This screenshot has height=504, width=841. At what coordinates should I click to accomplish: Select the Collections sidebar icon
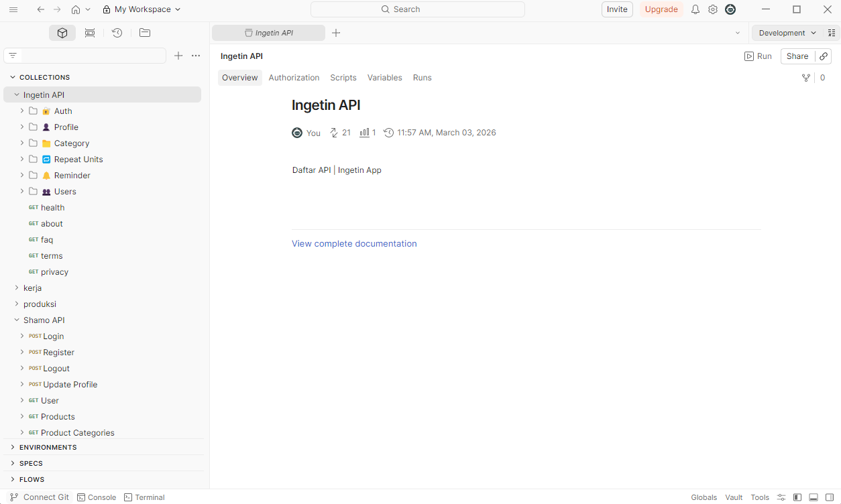(62, 33)
